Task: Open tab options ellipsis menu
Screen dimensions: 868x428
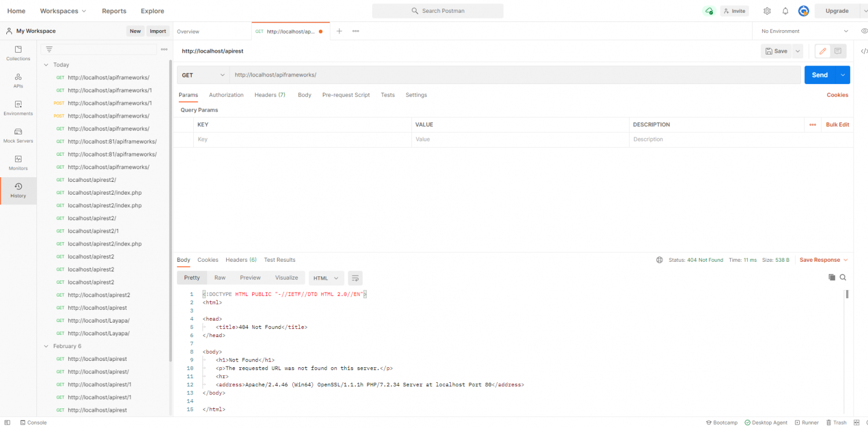Action: point(355,31)
